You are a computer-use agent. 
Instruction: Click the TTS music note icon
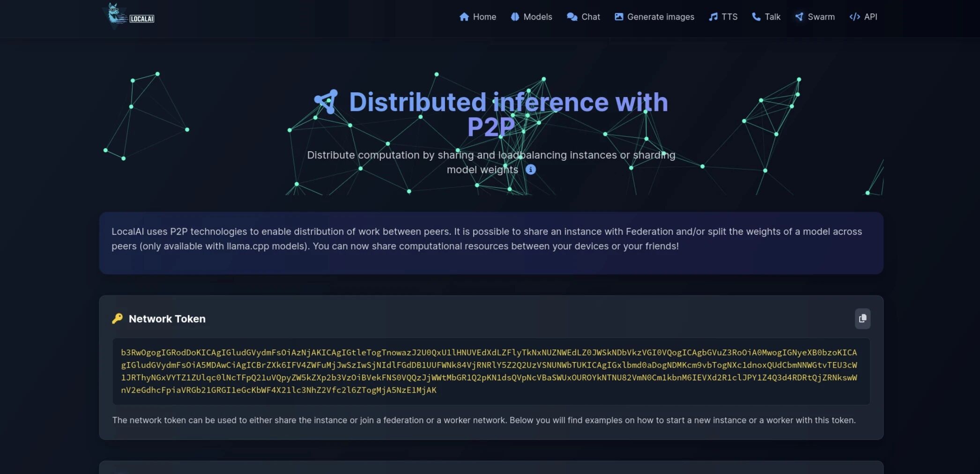tap(713, 17)
